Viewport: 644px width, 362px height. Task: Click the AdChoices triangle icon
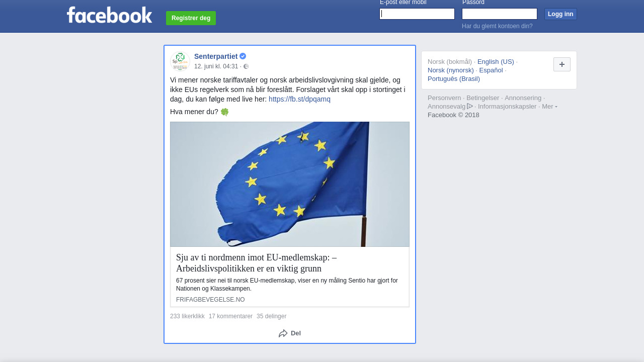coord(470,106)
